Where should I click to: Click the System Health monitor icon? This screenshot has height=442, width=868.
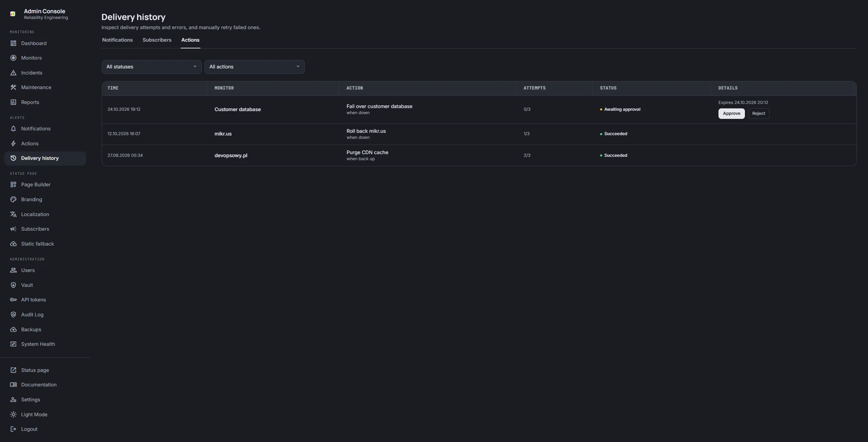pyautogui.click(x=13, y=344)
